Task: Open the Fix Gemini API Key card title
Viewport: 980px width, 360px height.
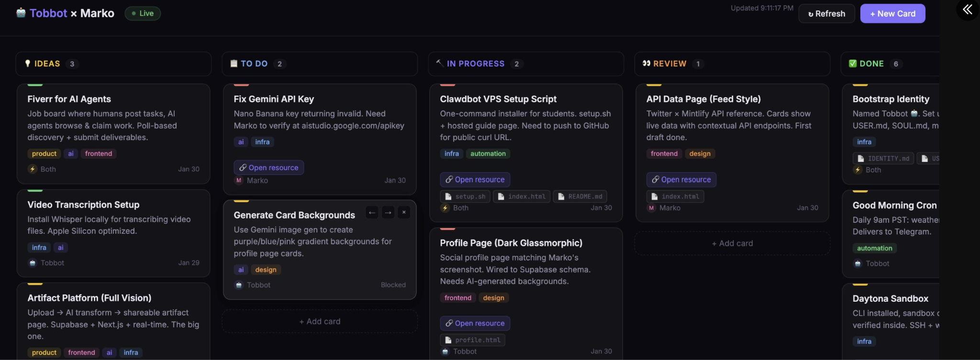Action: click(274, 99)
